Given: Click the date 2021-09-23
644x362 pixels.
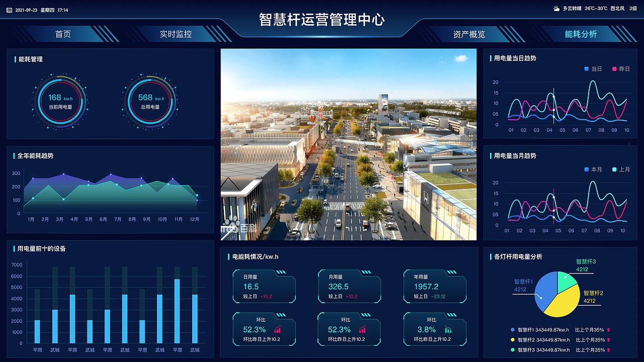Looking at the screenshot, I should tap(26, 10).
